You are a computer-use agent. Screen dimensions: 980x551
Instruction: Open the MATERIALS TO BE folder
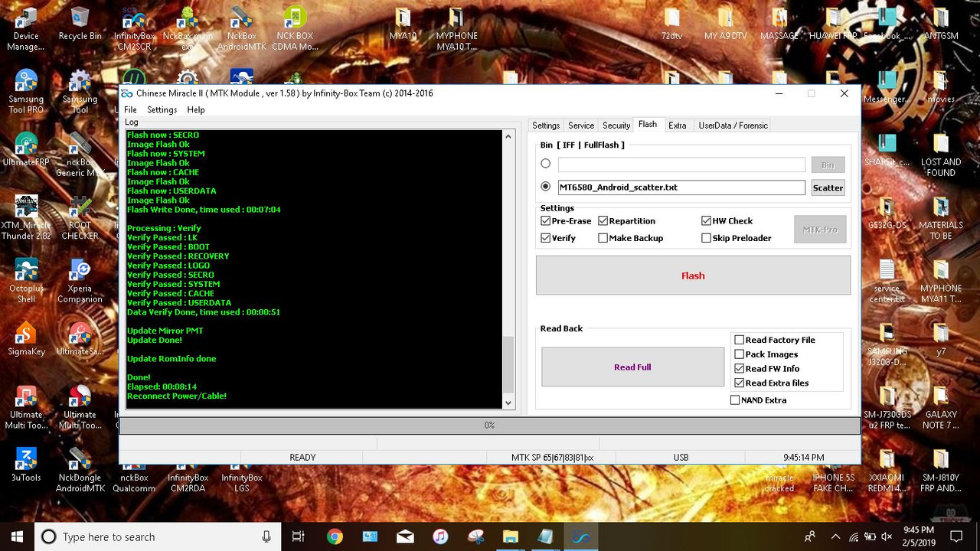click(x=941, y=217)
